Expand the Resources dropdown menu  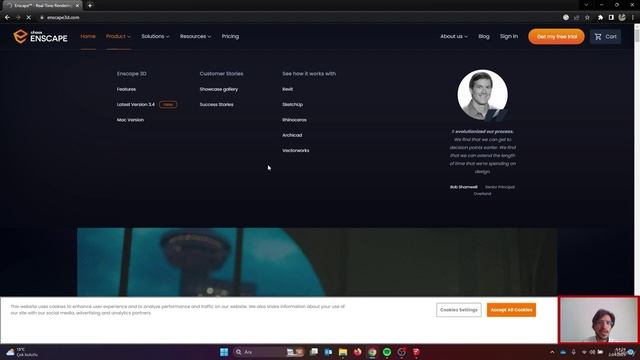click(x=196, y=36)
